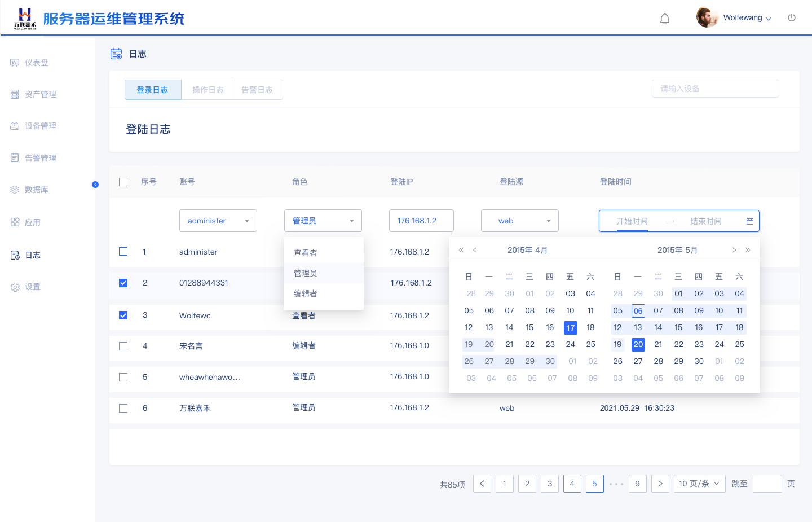Uncheck the checkbox for row 2
812x522 pixels.
click(x=123, y=283)
